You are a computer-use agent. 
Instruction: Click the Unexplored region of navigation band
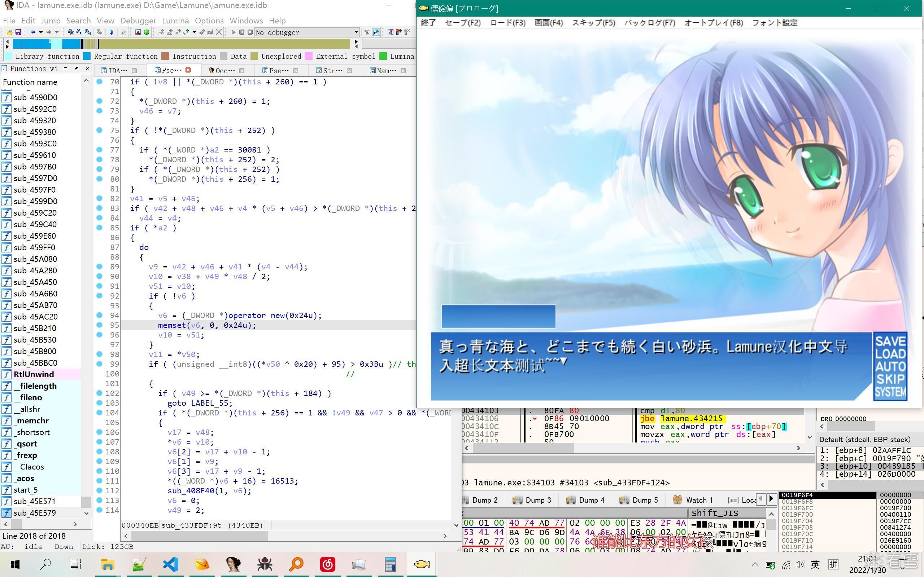tap(229, 44)
